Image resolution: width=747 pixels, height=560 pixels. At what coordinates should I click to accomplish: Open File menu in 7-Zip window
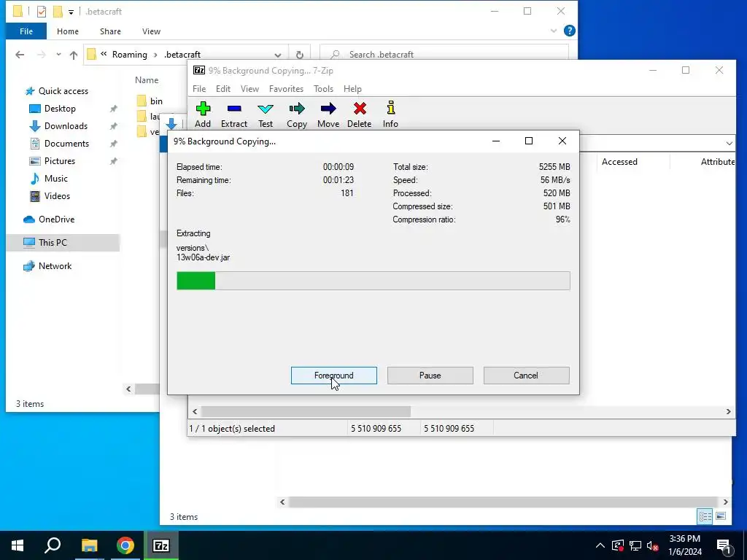[x=199, y=89]
